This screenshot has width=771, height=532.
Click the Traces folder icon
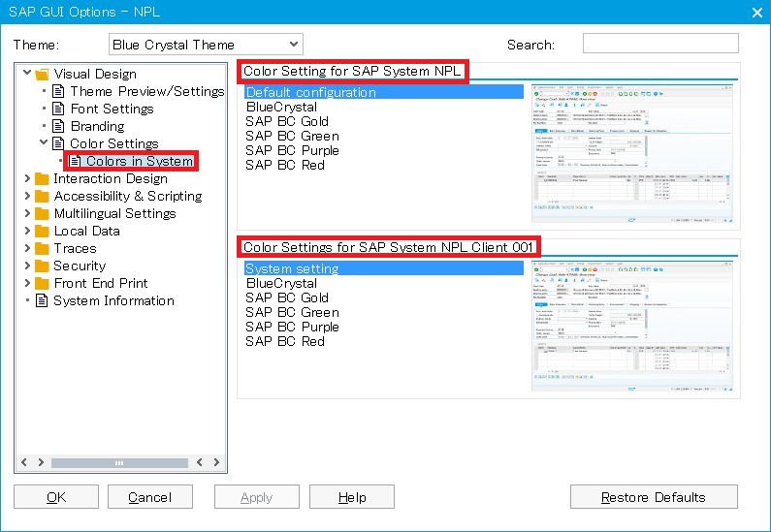tap(42, 248)
